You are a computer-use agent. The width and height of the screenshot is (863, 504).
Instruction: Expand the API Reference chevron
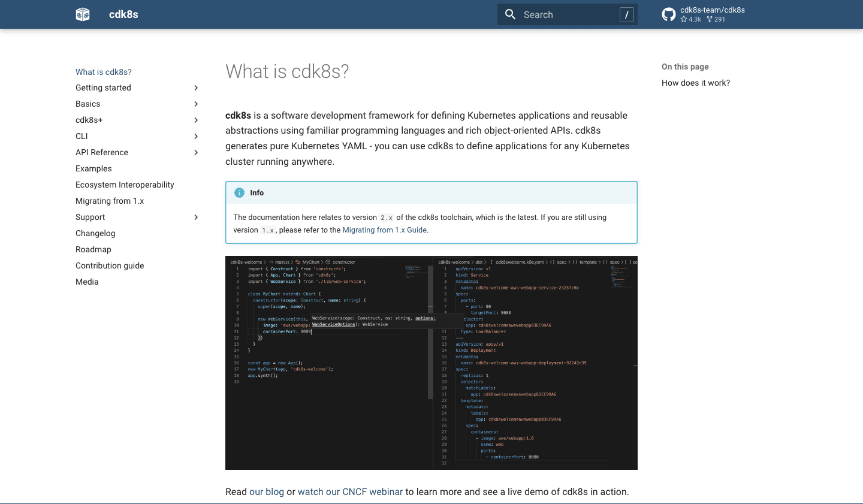click(196, 152)
